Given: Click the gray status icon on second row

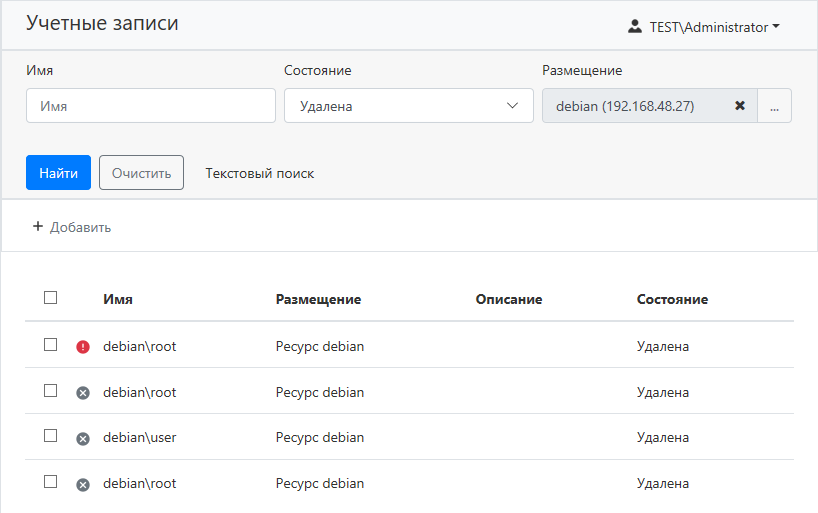Looking at the screenshot, I should [x=83, y=393].
